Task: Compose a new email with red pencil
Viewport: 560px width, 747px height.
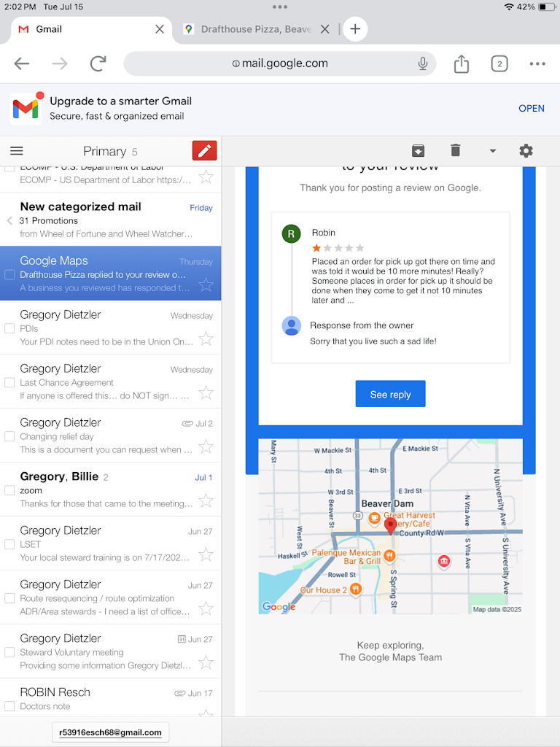Action: pyautogui.click(x=204, y=150)
